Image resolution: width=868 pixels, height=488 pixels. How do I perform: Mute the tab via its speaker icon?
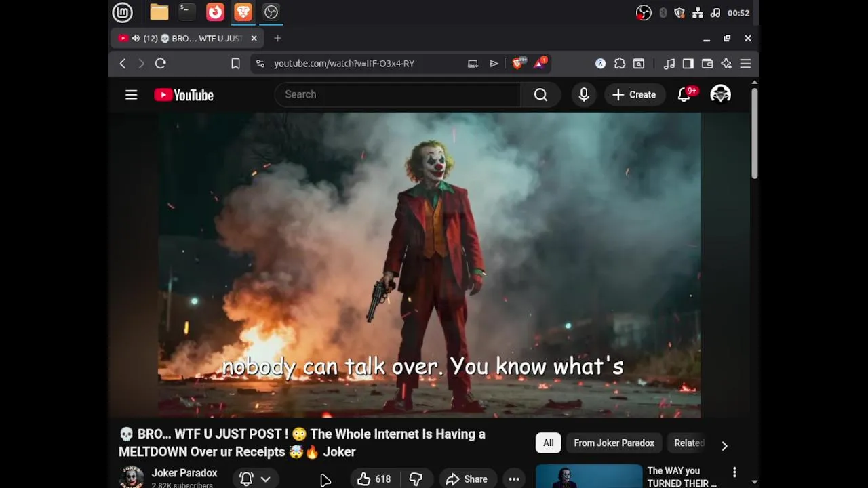pos(136,39)
